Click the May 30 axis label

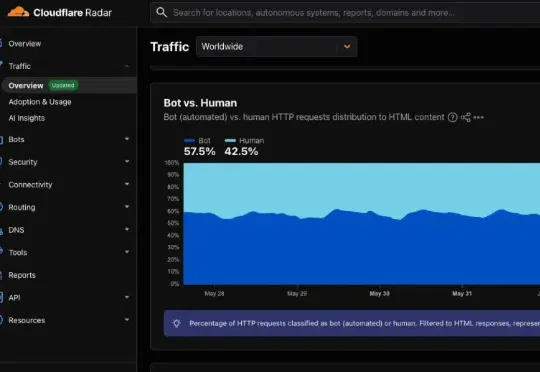coord(380,293)
